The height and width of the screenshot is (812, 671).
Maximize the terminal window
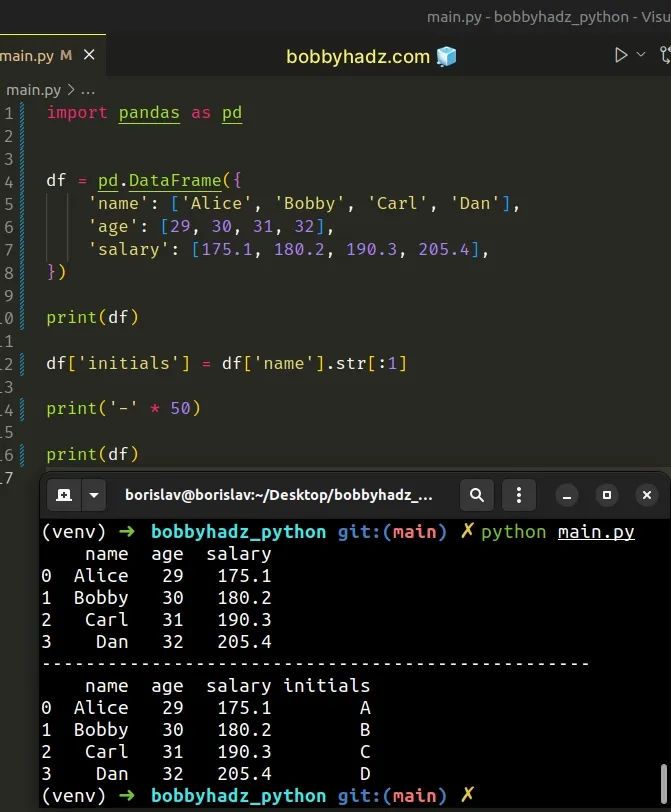point(606,494)
